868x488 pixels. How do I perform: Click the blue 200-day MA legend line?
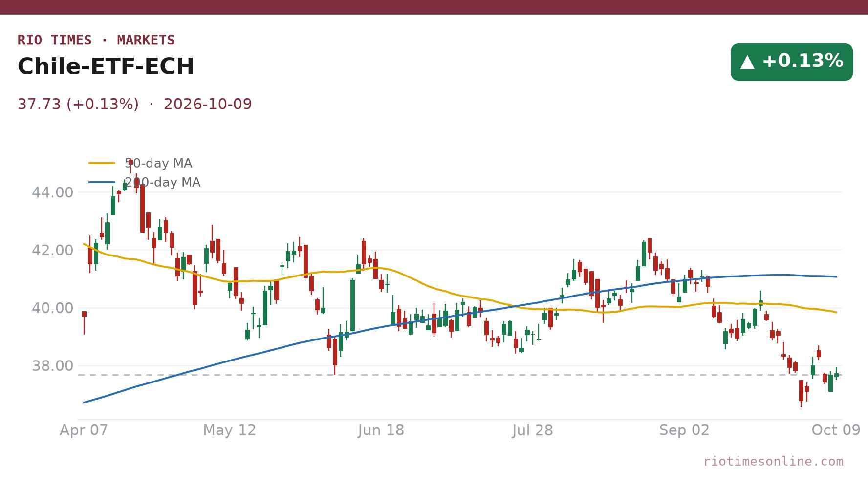pos(102,182)
